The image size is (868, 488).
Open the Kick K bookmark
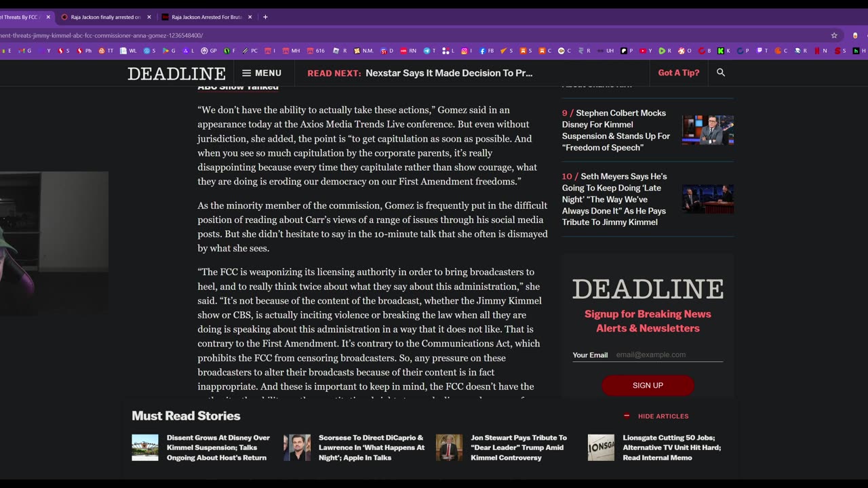coord(725,51)
